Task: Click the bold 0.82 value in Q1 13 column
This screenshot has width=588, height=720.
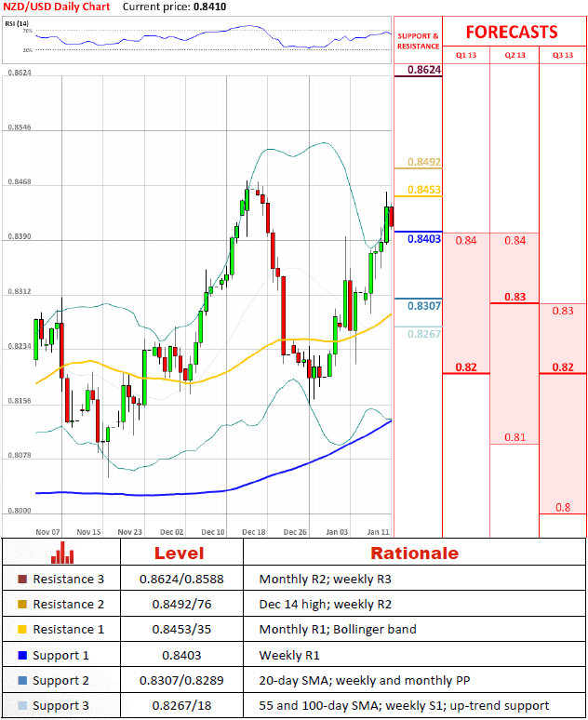Action: click(x=466, y=367)
